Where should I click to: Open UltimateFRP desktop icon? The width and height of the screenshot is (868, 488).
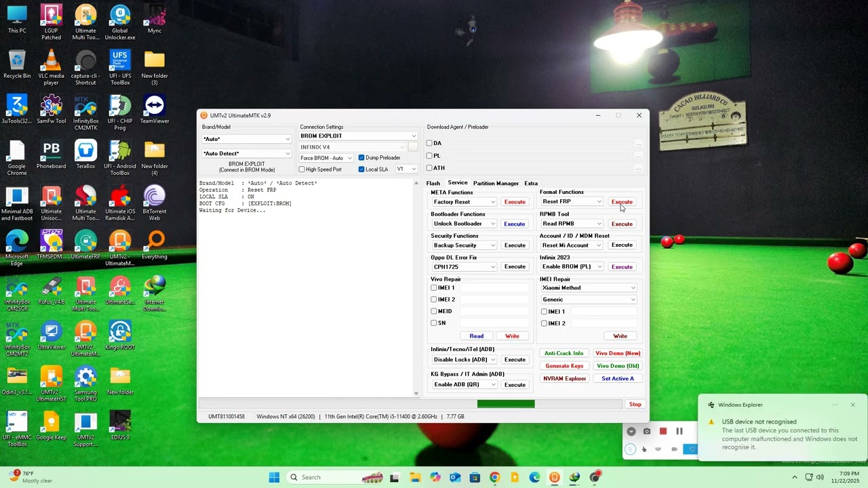[85, 245]
